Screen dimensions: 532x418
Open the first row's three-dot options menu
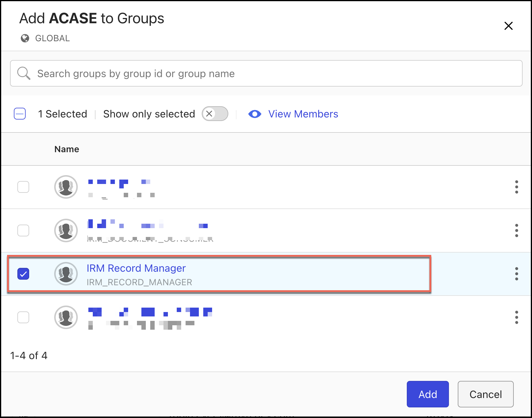pos(516,187)
